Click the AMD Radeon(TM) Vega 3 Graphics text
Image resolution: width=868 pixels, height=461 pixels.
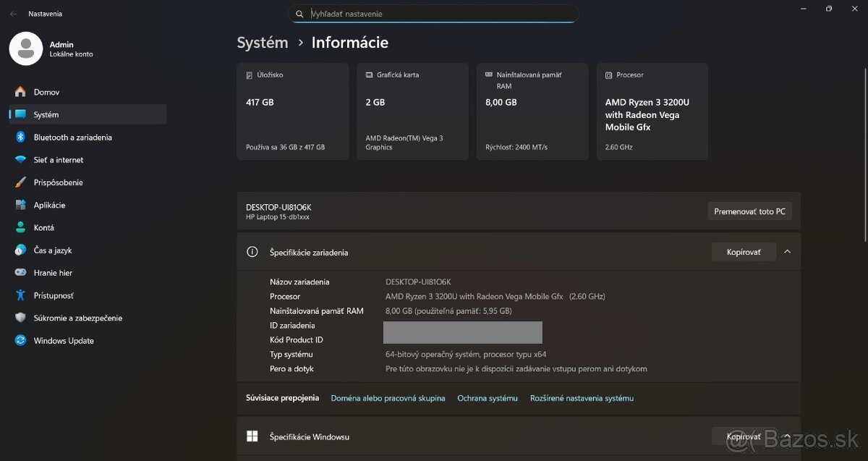(x=404, y=143)
